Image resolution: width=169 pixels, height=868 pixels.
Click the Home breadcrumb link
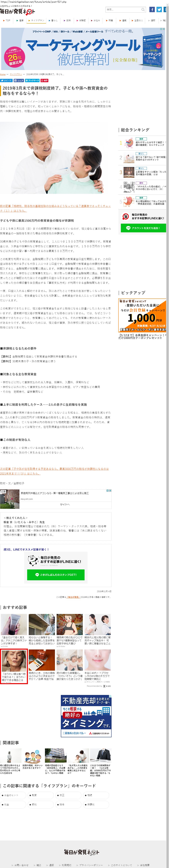click(3, 74)
